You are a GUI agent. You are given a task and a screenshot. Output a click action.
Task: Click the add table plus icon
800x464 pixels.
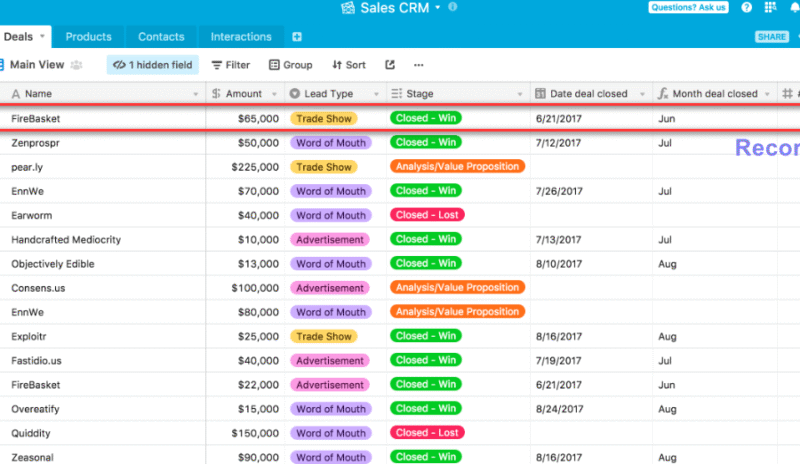tap(297, 37)
